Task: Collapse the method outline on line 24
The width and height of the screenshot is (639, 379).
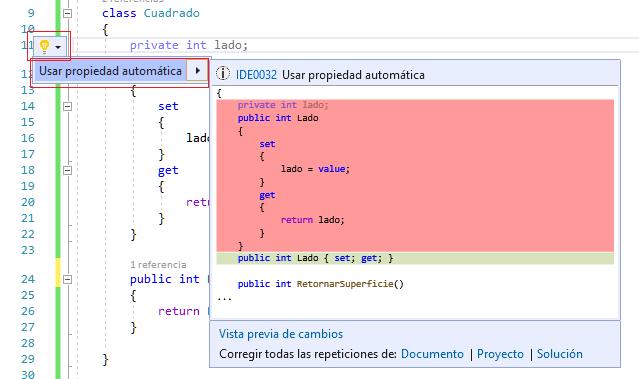Action: pos(68,279)
